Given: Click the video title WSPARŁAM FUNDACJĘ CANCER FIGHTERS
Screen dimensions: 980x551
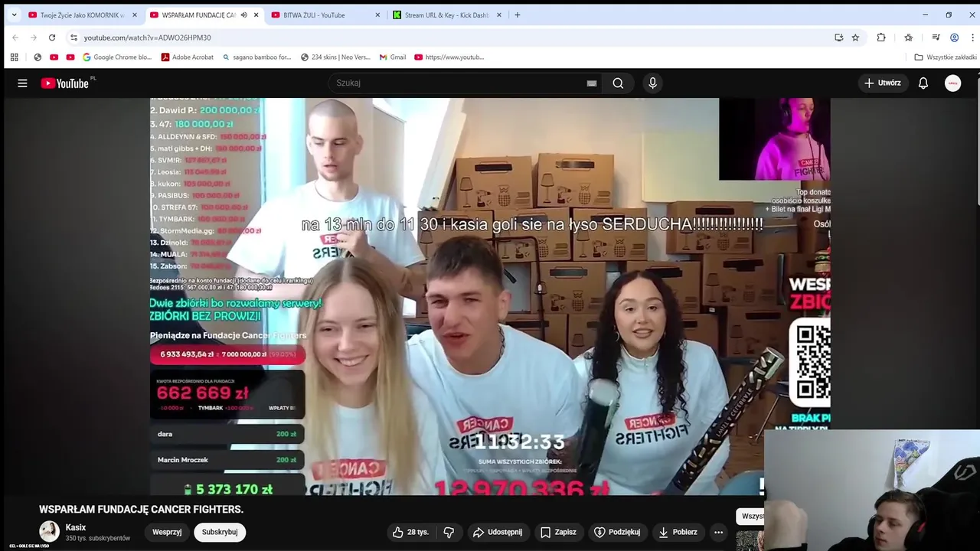Looking at the screenshot, I should [141, 509].
